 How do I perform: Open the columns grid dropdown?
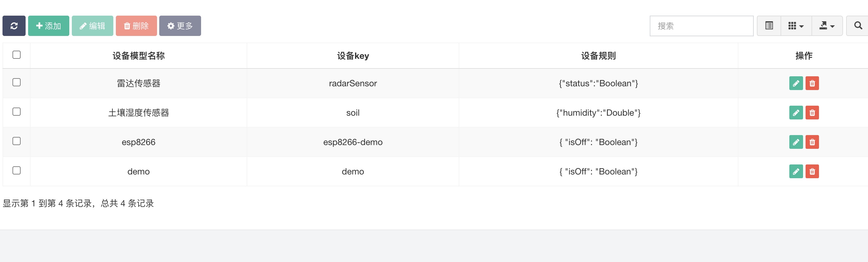pyautogui.click(x=796, y=26)
